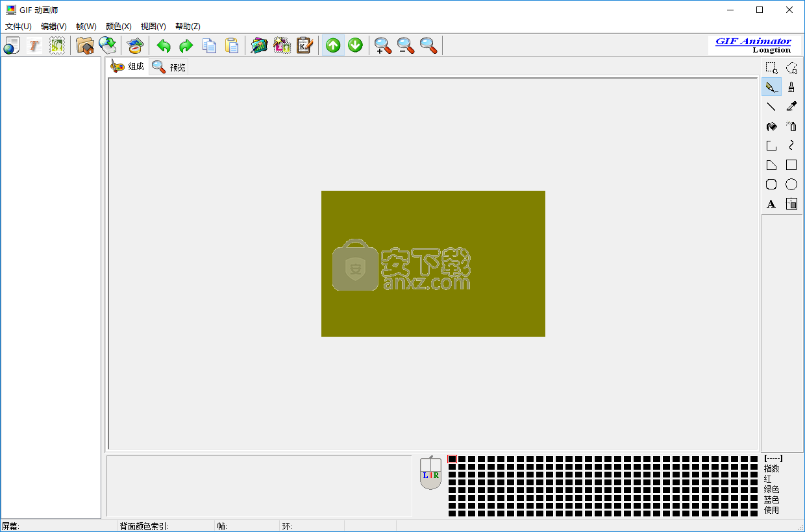Select the Text tool letter A
805x532 pixels.
771,204
